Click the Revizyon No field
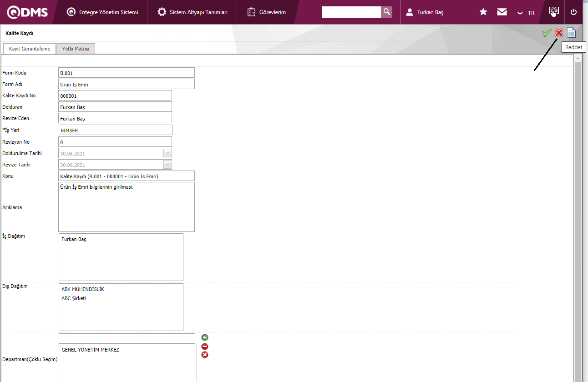The height and width of the screenshot is (382, 588). 115,142
